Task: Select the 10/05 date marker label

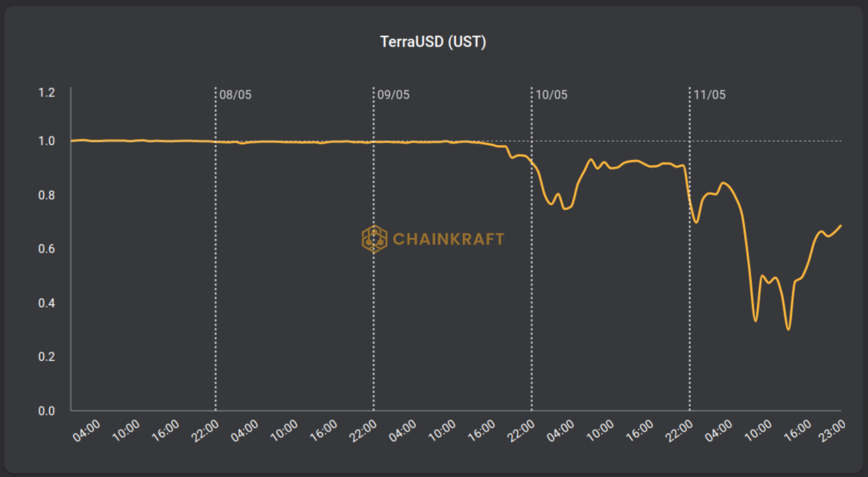Action: coord(551,95)
